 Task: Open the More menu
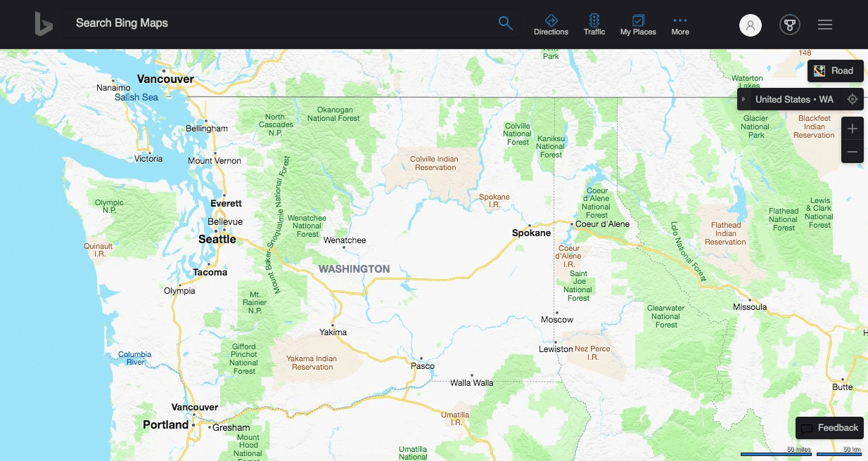click(680, 25)
